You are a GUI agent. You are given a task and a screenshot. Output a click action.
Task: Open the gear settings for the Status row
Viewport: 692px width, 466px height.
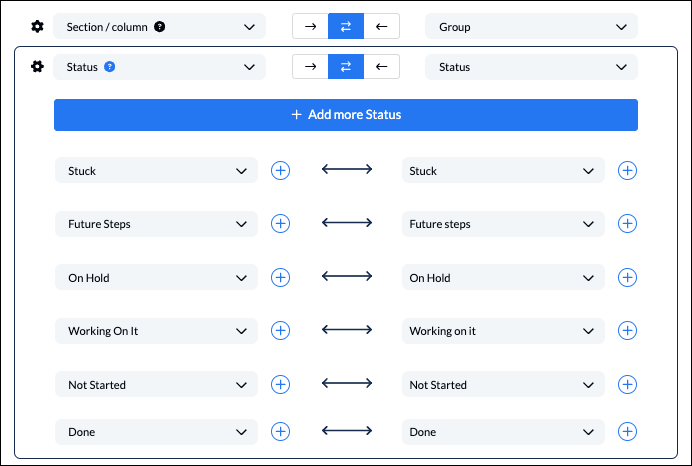coord(37,67)
